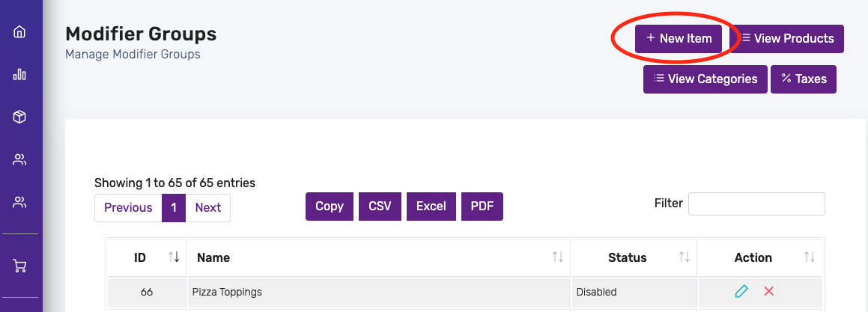
Task: Open the bar chart reports icon
Action: coord(19,74)
